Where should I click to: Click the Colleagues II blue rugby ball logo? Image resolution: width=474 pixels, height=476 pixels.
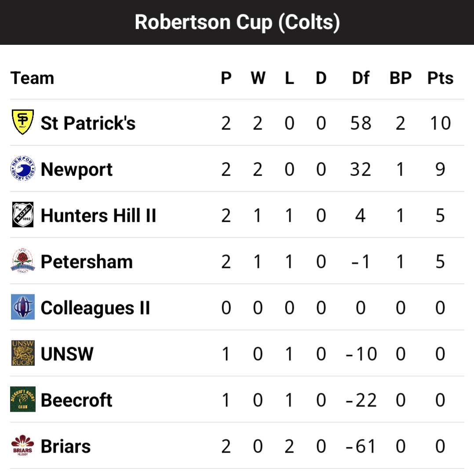coord(23,307)
